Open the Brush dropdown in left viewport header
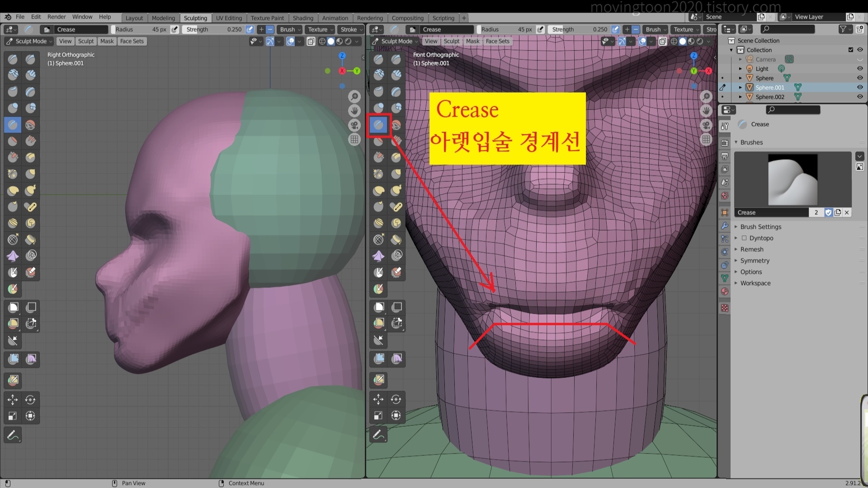868x488 pixels. [289, 29]
